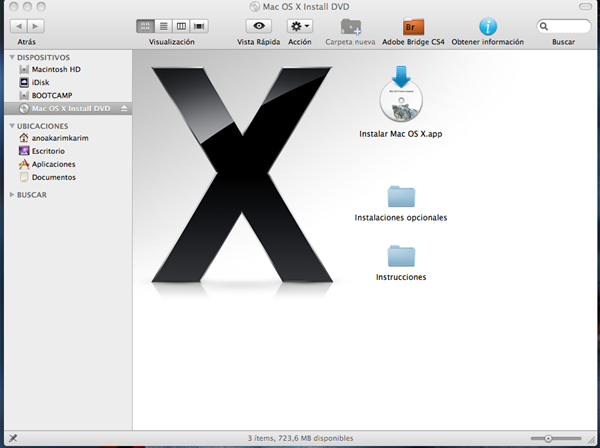Select Macintosh HD in the sidebar

click(x=55, y=69)
